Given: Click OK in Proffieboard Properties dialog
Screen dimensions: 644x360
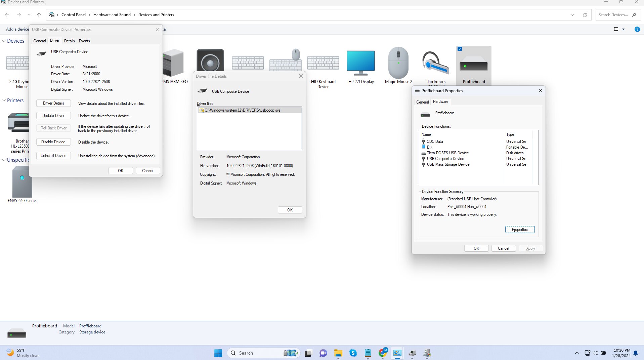Looking at the screenshot, I should pos(476,248).
